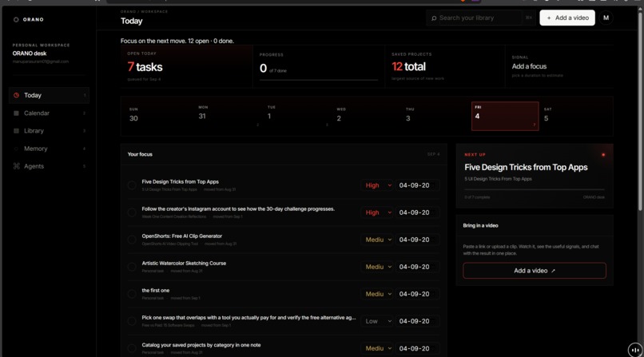Complete the OpenShorts Free AI Clip Generator task
This screenshot has width=644, height=357.
click(132, 240)
